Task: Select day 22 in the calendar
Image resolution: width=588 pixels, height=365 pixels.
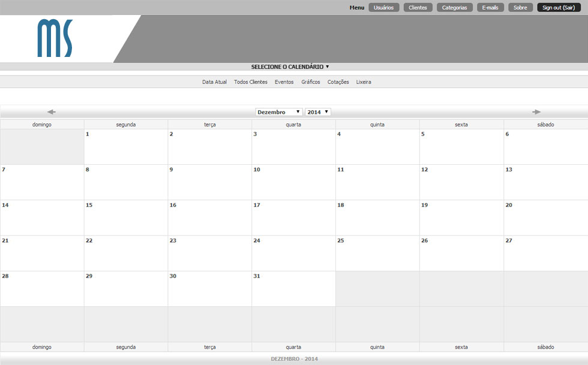Action: pos(126,254)
